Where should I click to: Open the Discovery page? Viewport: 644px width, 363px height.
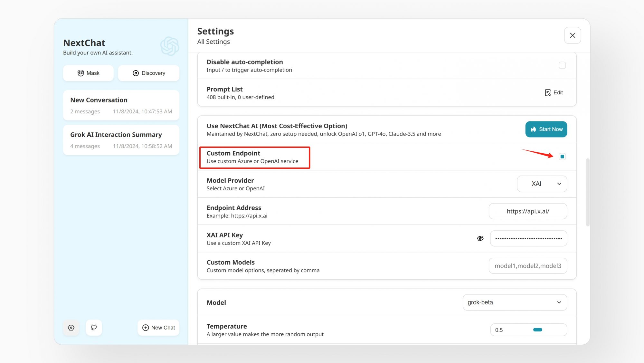click(x=149, y=73)
